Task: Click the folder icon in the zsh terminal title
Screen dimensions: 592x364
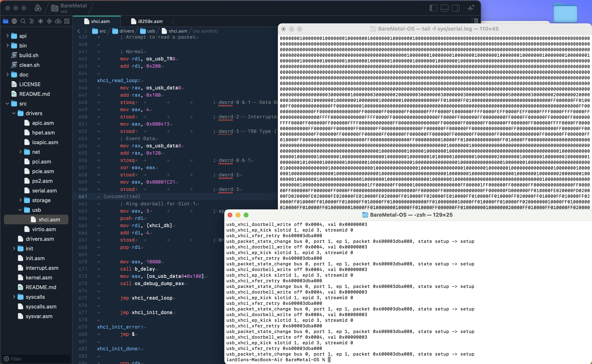Action: pyautogui.click(x=365, y=215)
